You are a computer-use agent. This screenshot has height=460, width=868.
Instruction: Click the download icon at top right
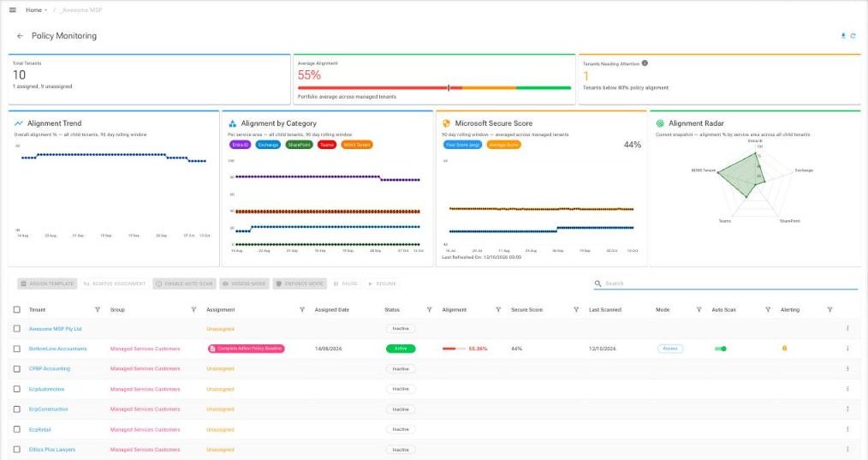pyautogui.click(x=843, y=35)
